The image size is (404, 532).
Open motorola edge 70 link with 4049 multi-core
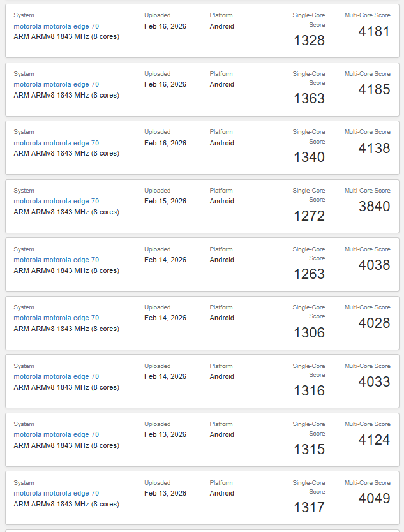coord(56,494)
